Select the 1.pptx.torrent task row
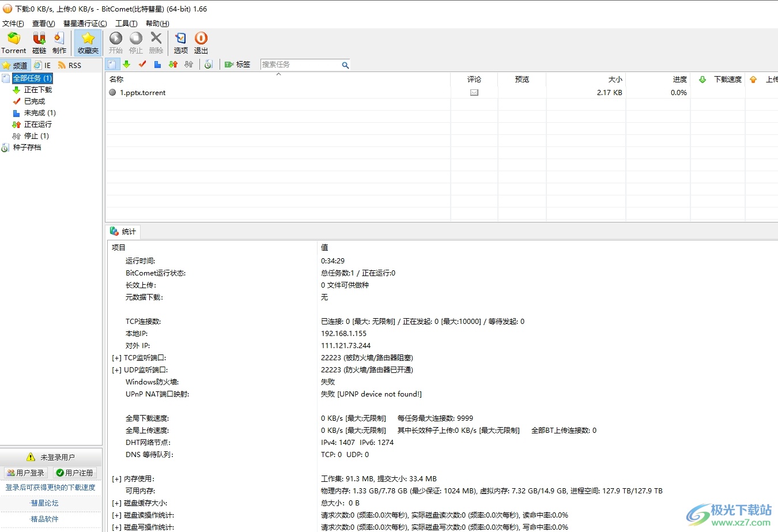Image resolution: width=778 pixels, height=532 pixels. 441,92
